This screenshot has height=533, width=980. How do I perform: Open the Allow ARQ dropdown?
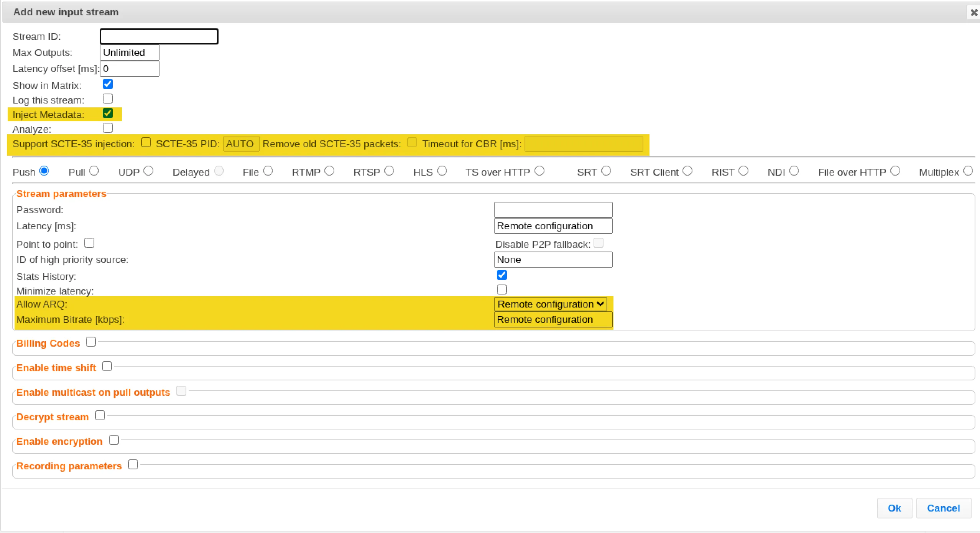(x=551, y=304)
